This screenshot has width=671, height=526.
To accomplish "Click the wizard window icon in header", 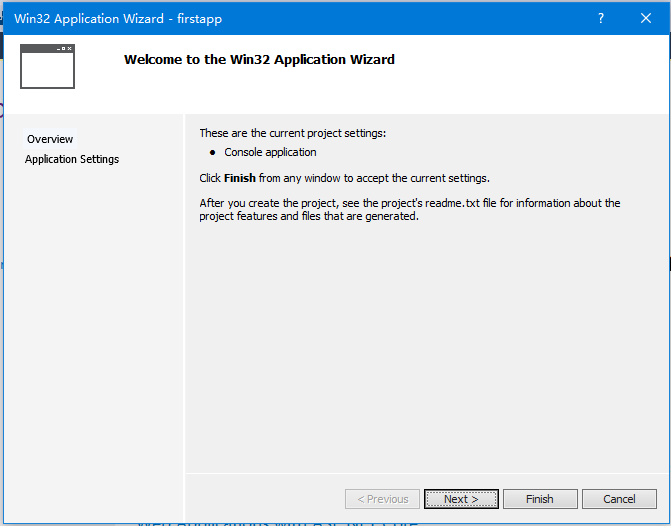I will point(47,66).
